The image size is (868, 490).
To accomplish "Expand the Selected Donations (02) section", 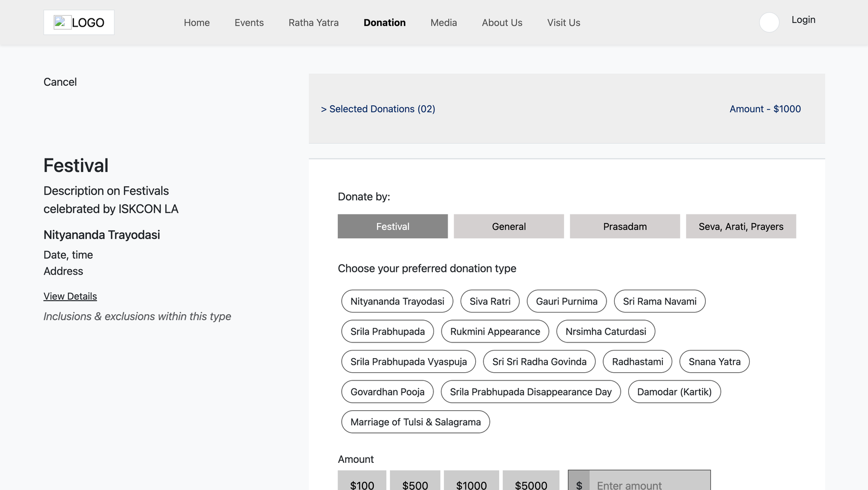I will 378,109.
